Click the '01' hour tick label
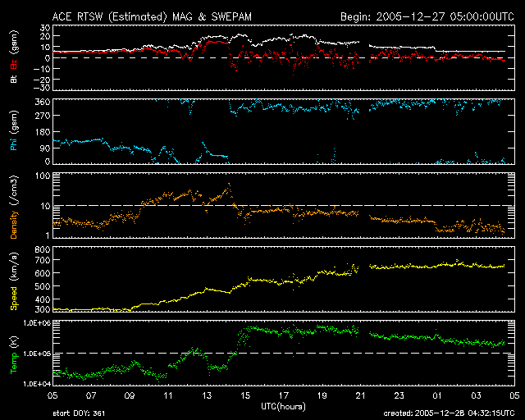 click(x=437, y=395)
